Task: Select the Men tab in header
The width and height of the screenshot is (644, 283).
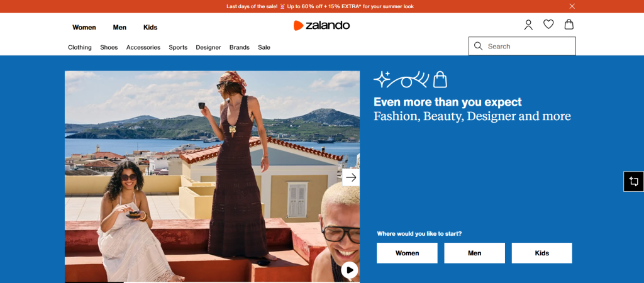Action: click(119, 28)
